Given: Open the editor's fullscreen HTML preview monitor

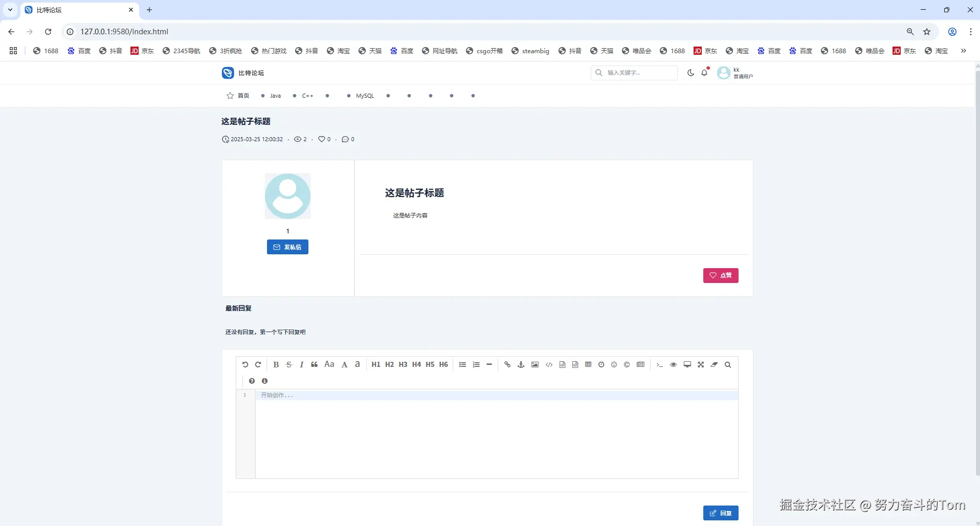Looking at the screenshot, I should point(687,365).
